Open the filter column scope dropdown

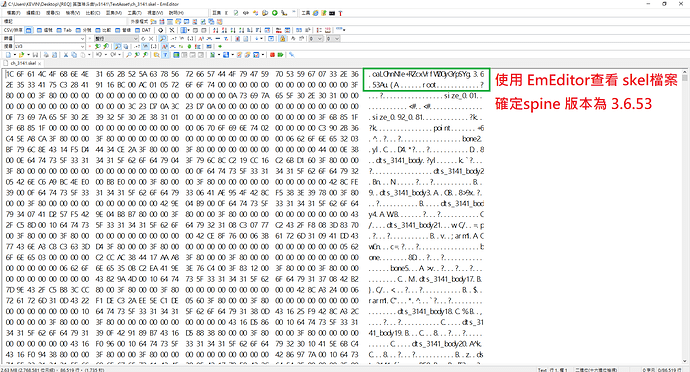135,38
